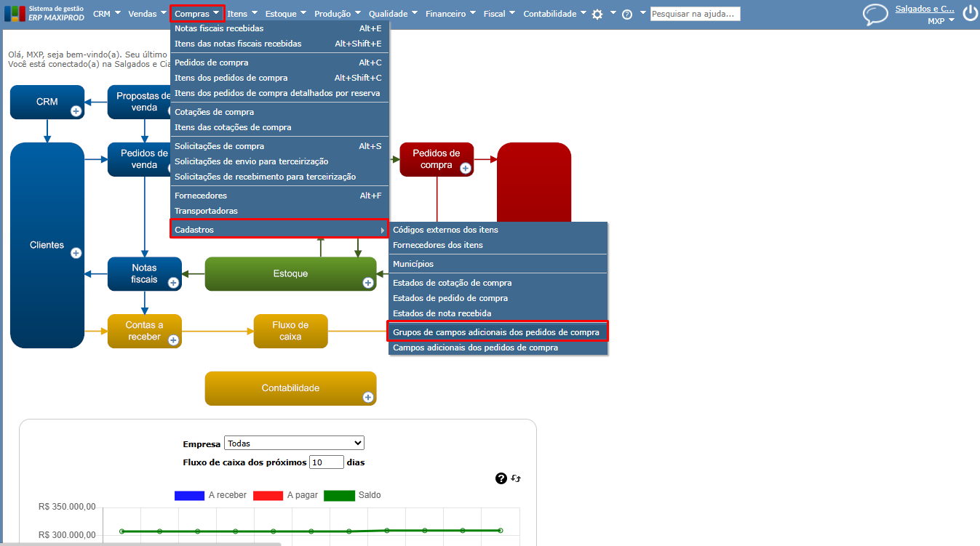Screen dimensions: 980x546
Task: Open the Notas fiscais flowchart block
Action: [x=145, y=274]
